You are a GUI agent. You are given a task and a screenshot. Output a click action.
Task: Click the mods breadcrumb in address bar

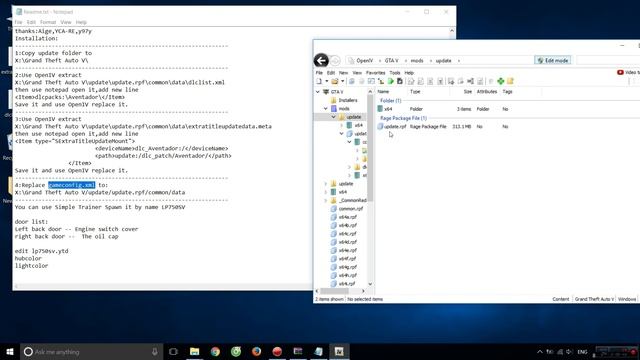tap(417, 60)
